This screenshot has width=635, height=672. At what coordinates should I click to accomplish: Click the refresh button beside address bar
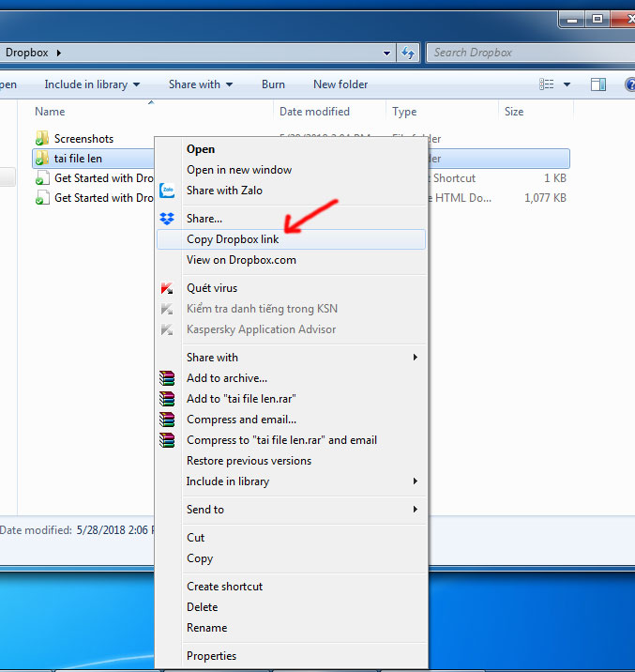click(408, 53)
